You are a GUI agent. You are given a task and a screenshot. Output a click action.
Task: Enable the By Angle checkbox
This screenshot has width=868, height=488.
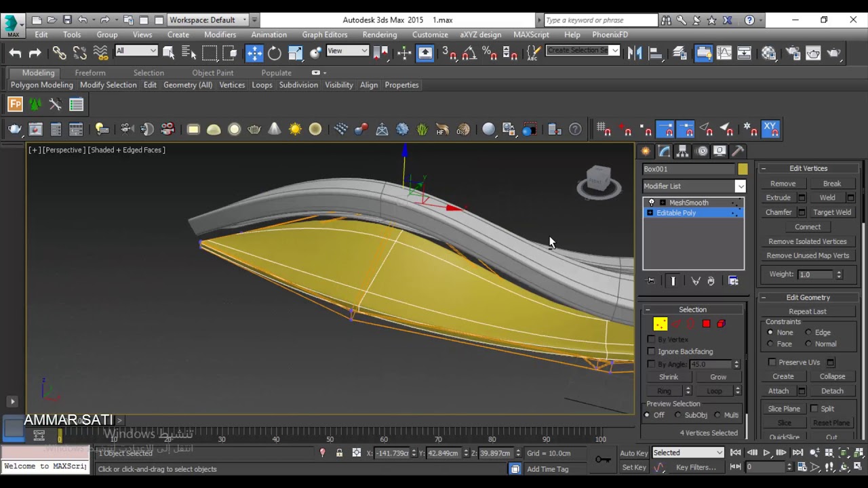coord(651,364)
